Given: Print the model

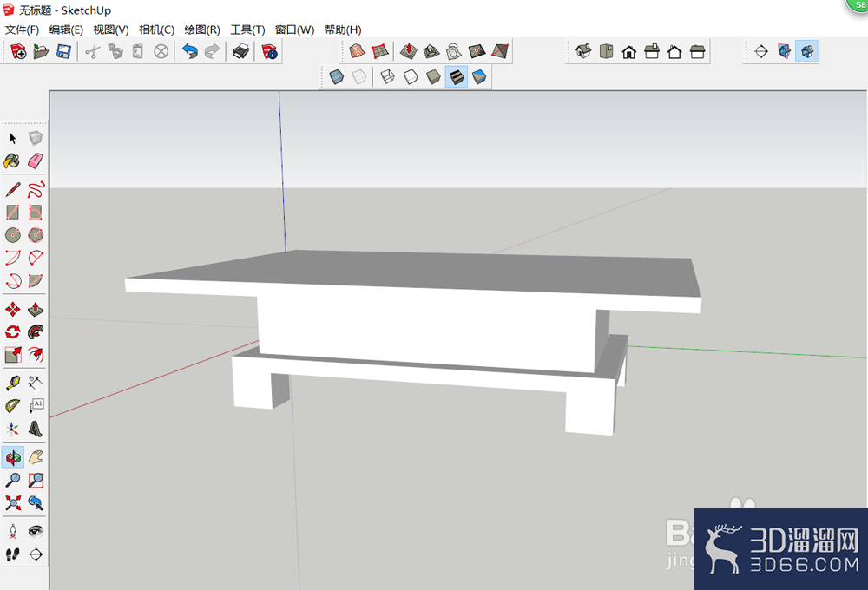Looking at the screenshot, I should point(240,51).
